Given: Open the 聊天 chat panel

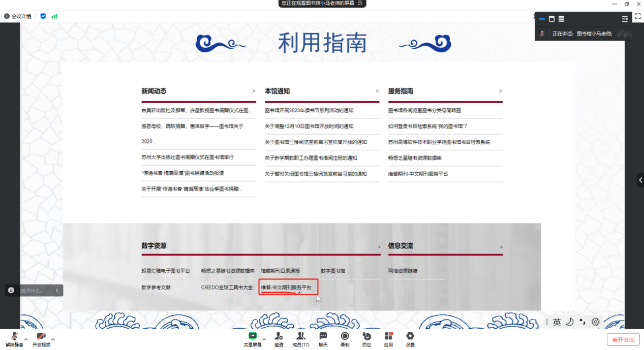Looking at the screenshot, I should click(323, 336).
